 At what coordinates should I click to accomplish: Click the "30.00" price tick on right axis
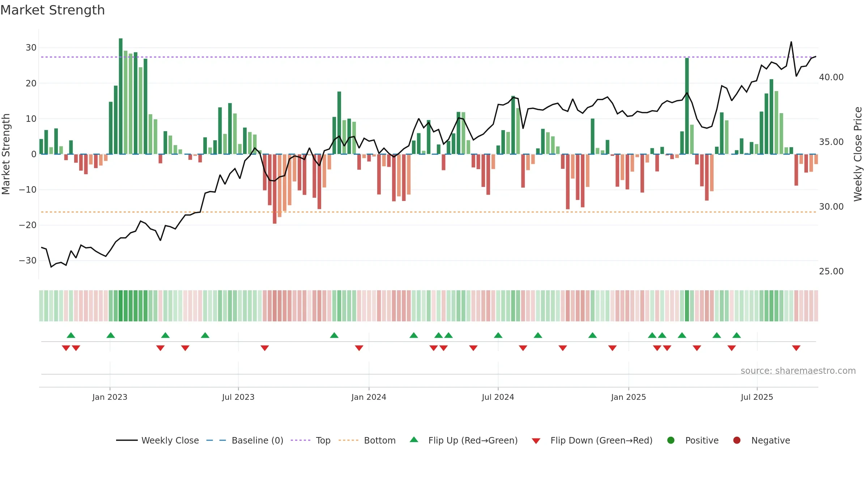[831, 207]
